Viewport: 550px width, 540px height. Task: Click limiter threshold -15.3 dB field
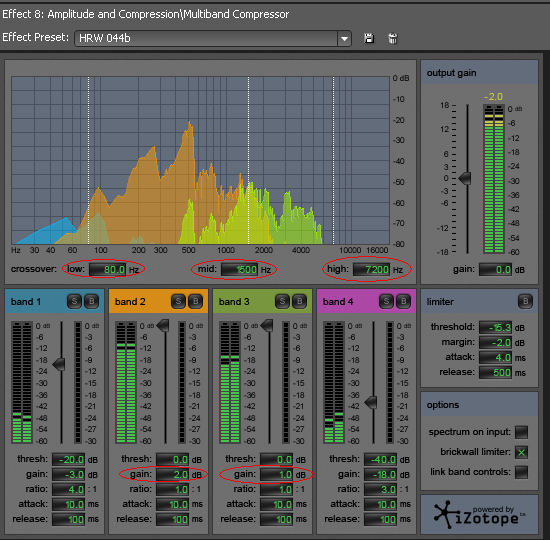[495, 327]
